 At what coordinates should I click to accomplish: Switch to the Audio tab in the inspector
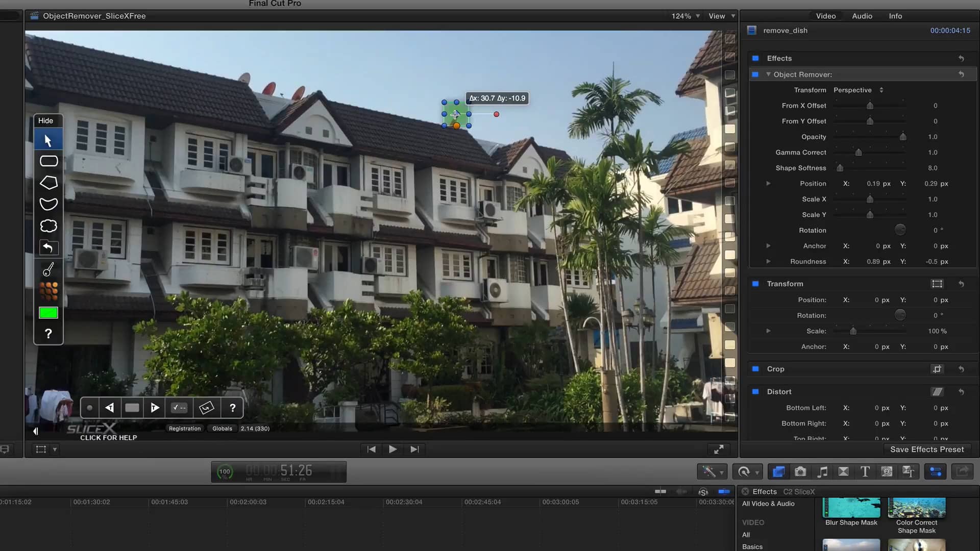(862, 16)
